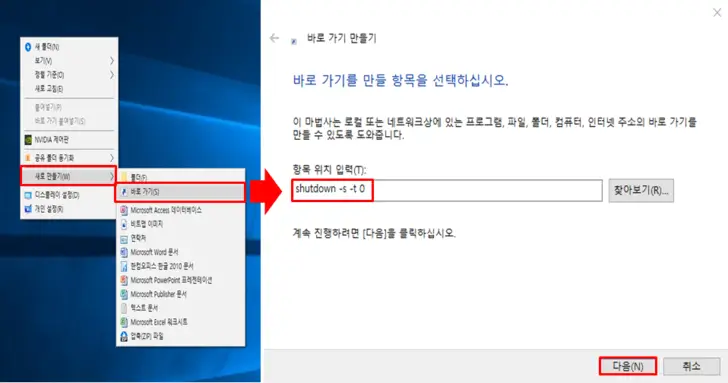Click the NVIDIA 제어판 icon
728x383 pixels.
[x=28, y=139]
